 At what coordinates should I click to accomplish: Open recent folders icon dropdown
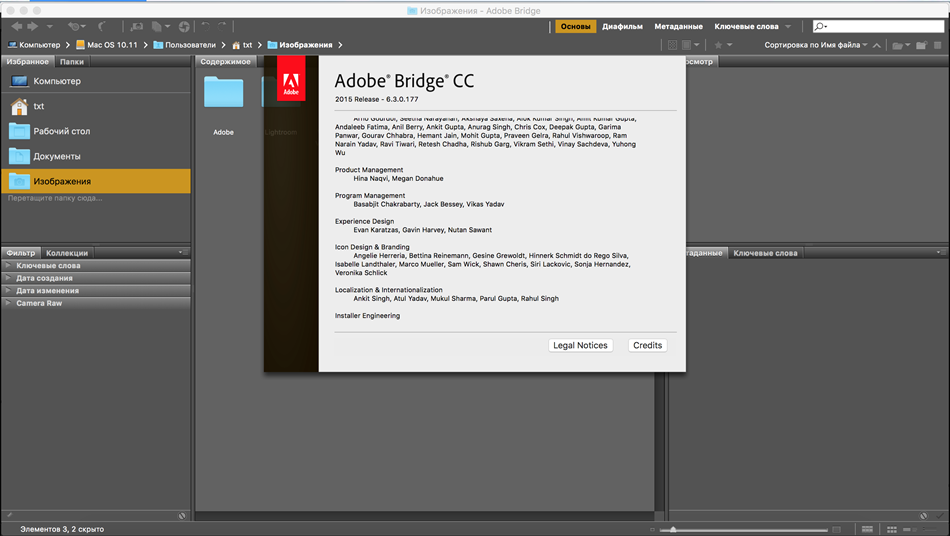[x=901, y=45]
